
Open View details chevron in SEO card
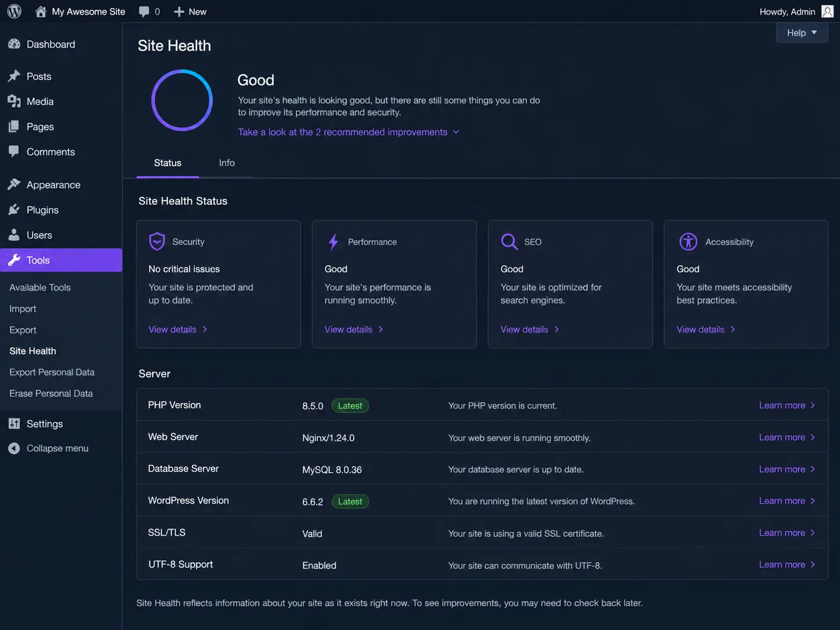[x=557, y=330]
